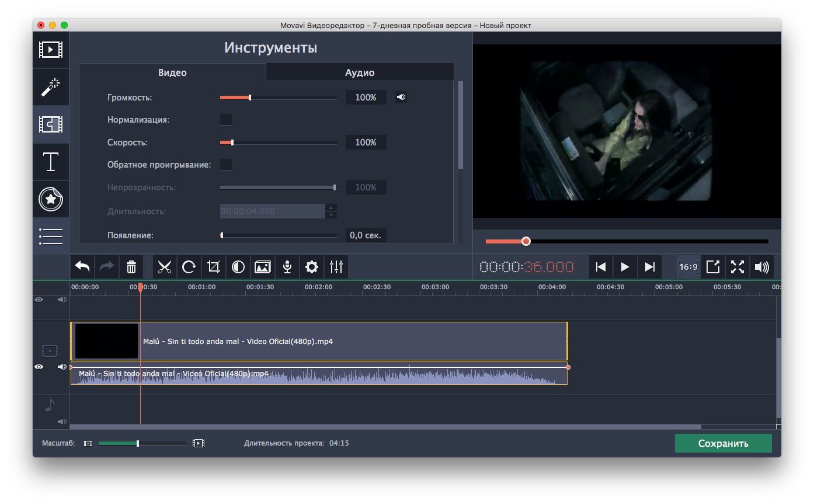
Task: Mute the video track speaker
Action: (x=62, y=367)
